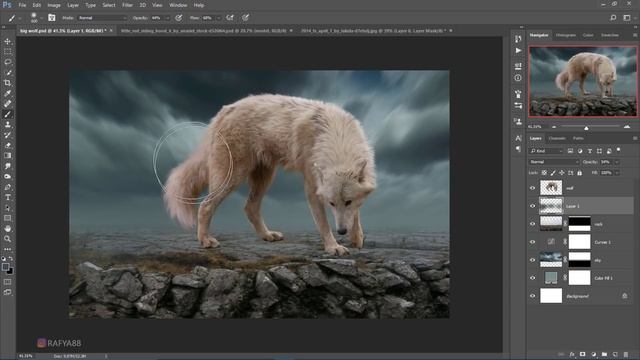Open the History panel icon

point(518,39)
